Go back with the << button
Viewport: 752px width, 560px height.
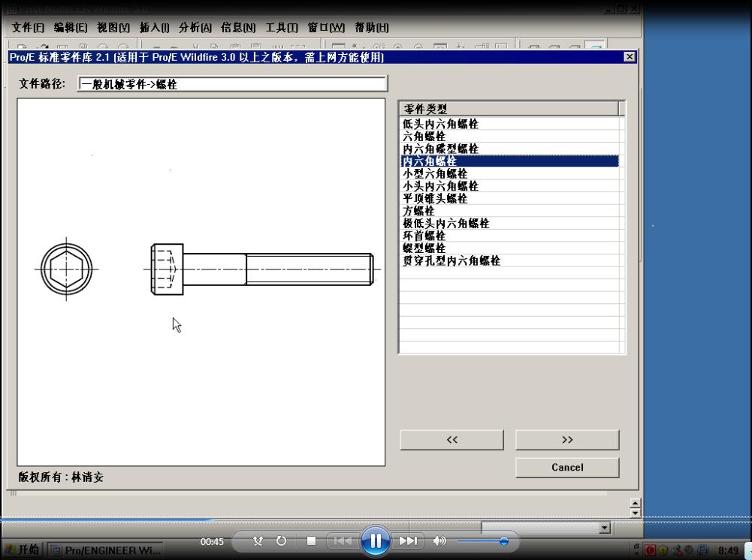[452, 440]
